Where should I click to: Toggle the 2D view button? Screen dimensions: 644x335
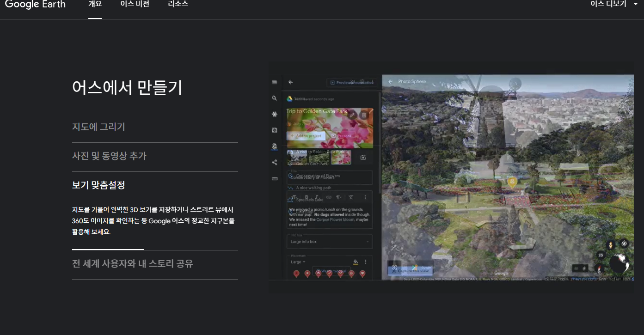click(x=601, y=255)
